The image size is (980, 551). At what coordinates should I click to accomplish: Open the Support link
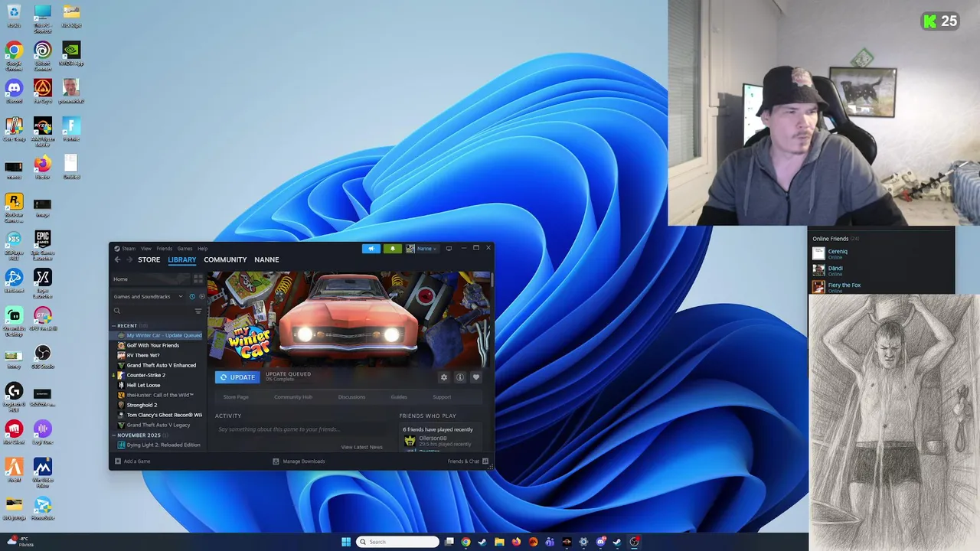coord(442,397)
